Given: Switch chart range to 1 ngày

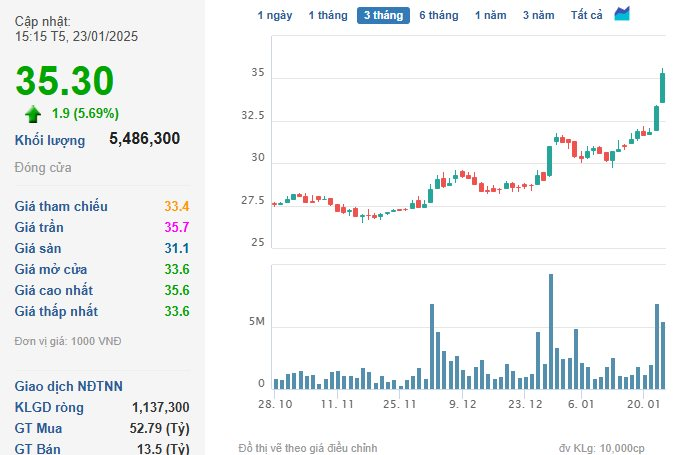Looking at the screenshot, I should click(275, 15).
